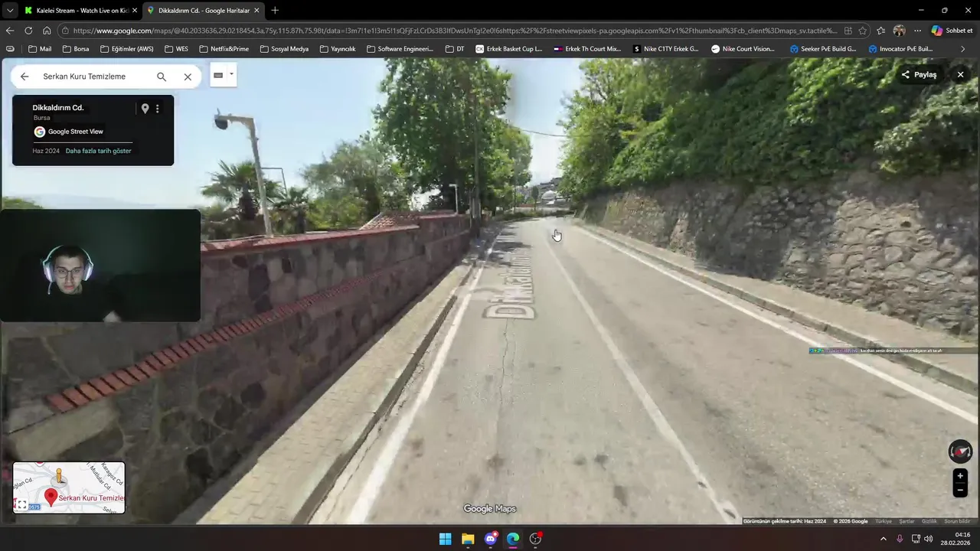
Task: Open the WES bookmark folder
Action: coord(175,49)
